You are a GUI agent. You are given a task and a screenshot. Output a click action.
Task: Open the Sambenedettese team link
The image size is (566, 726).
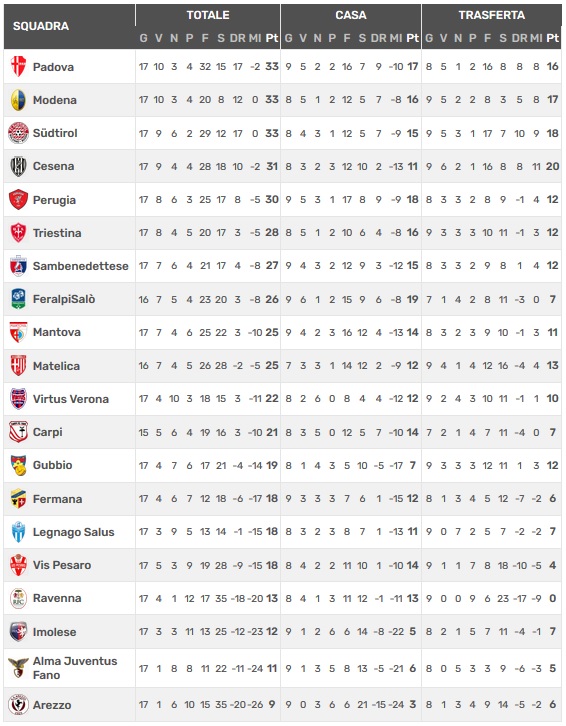coord(81,266)
